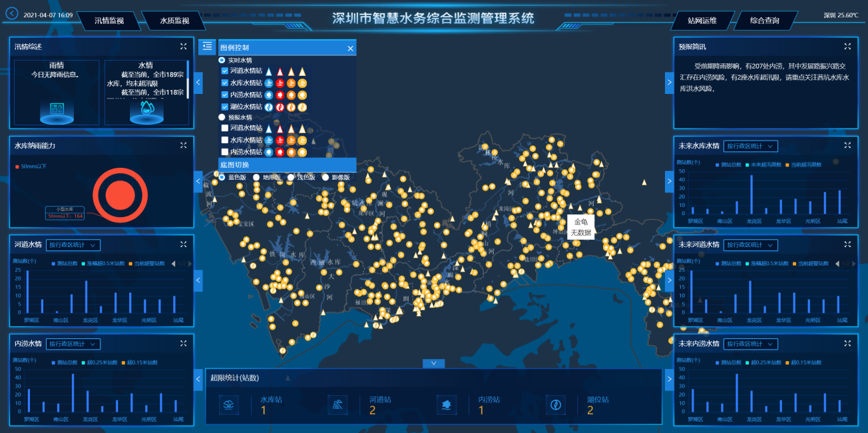Click the 水库站 reservoir icon in 超限统计
The height and width of the screenshot is (433, 868).
(x=229, y=404)
